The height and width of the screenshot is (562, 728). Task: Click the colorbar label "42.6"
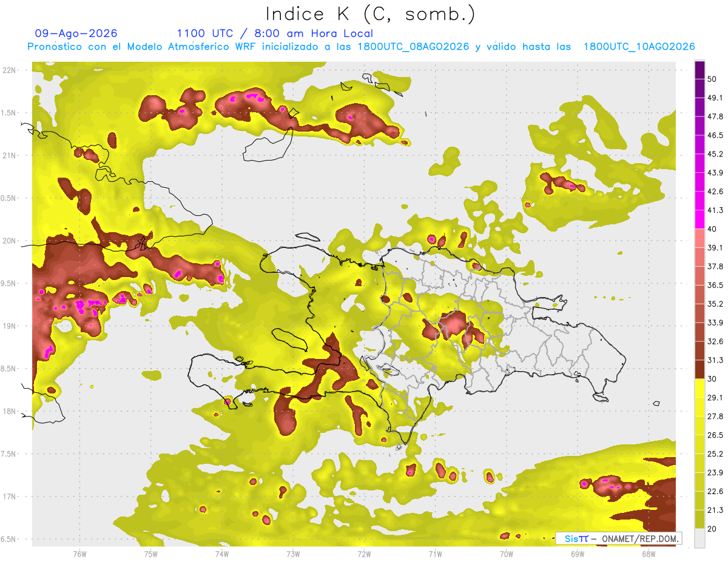coord(715,192)
